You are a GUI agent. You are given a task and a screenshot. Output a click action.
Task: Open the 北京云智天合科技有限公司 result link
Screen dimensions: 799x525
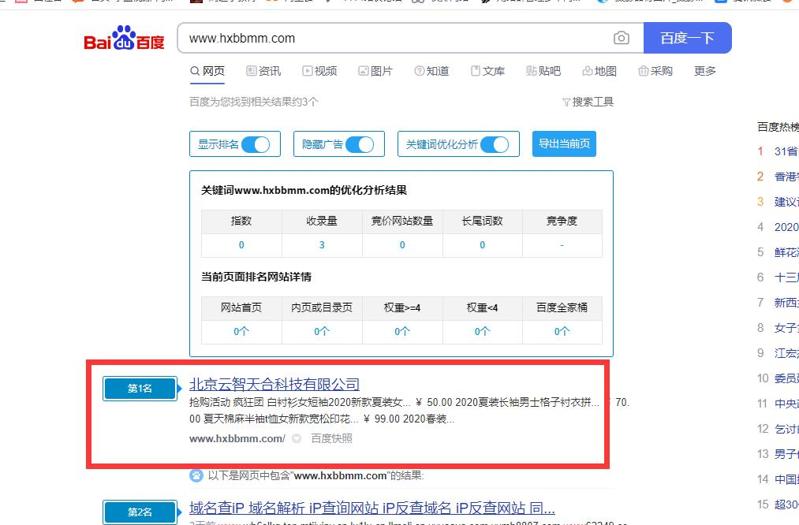pos(274,384)
